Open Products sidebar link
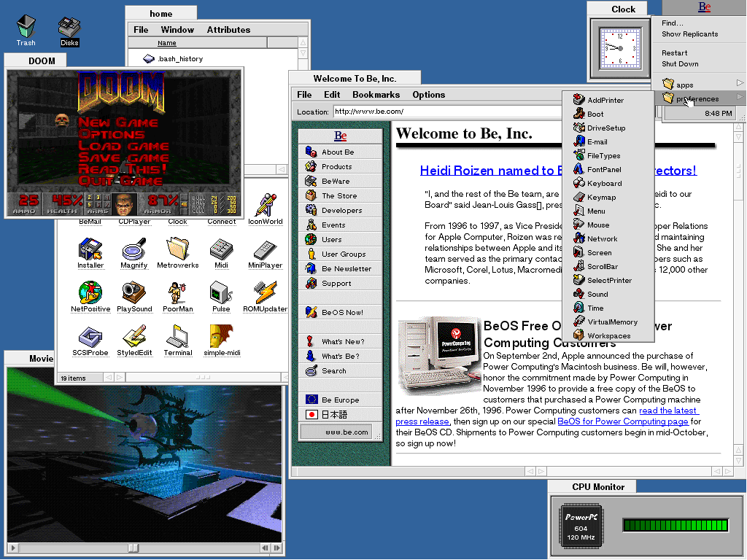 pyautogui.click(x=341, y=167)
